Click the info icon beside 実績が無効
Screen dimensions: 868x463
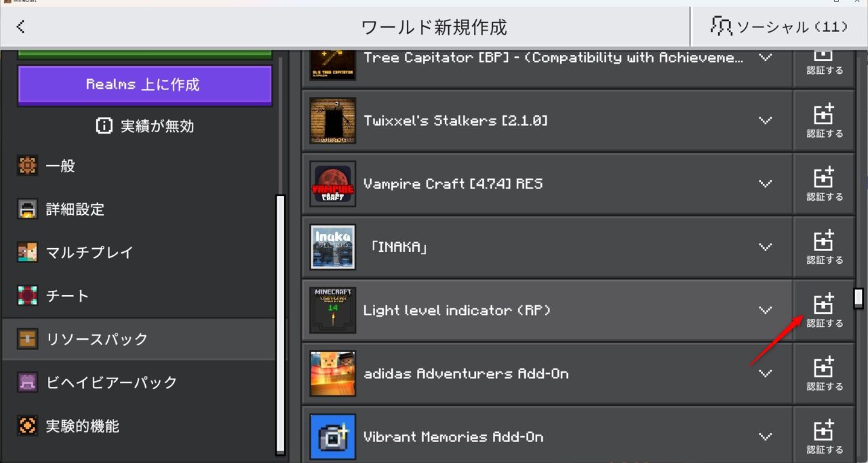(104, 126)
